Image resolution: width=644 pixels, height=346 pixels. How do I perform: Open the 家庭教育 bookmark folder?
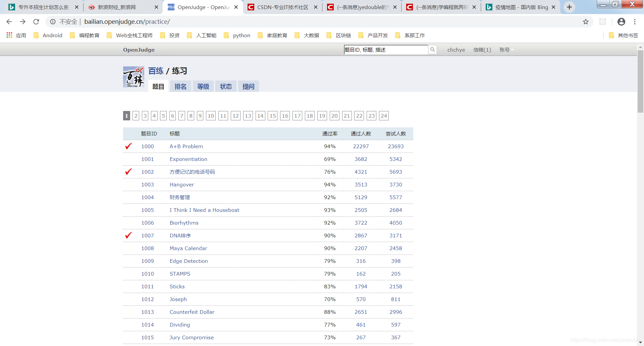tap(272, 35)
